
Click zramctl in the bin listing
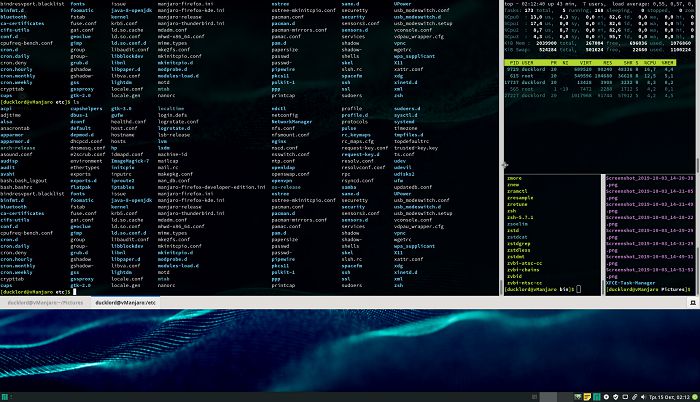coord(517,191)
